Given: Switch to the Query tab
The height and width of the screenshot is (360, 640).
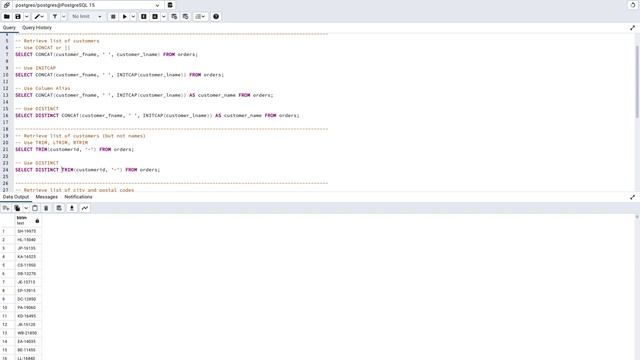Looking at the screenshot, I should [x=9, y=28].
